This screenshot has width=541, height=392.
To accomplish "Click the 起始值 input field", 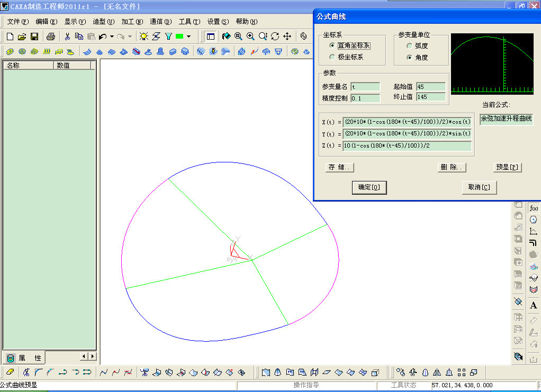I will tap(431, 87).
